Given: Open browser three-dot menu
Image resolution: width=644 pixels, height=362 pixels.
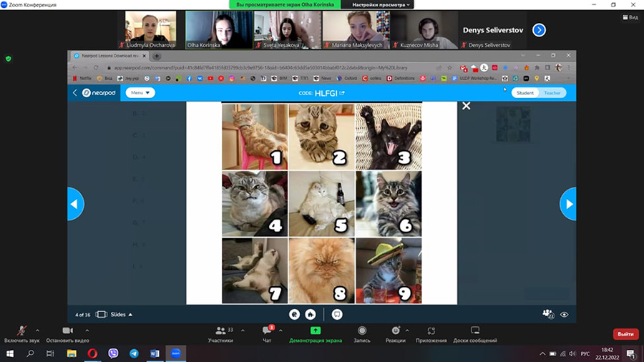Looking at the screenshot, I should click(x=569, y=68).
